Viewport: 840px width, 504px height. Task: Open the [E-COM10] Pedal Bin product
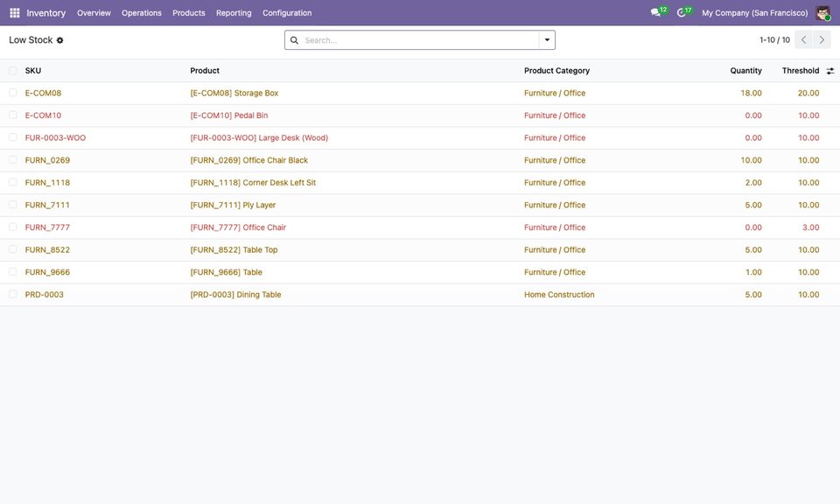(228, 115)
